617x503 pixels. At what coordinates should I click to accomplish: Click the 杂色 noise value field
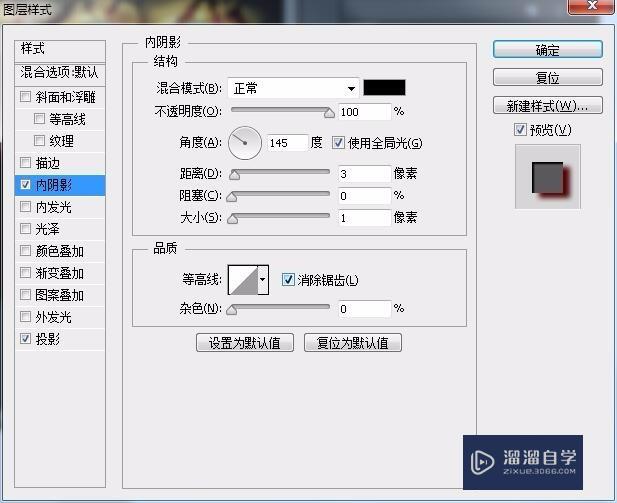(364, 309)
